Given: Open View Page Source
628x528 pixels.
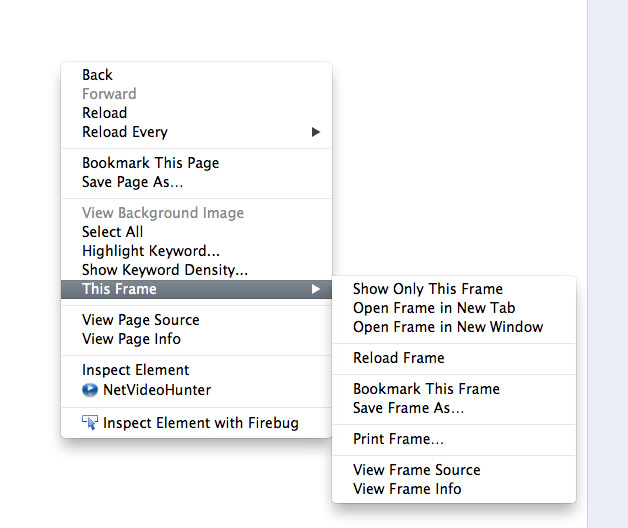Looking at the screenshot, I should pyautogui.click(x=140, y=320).
